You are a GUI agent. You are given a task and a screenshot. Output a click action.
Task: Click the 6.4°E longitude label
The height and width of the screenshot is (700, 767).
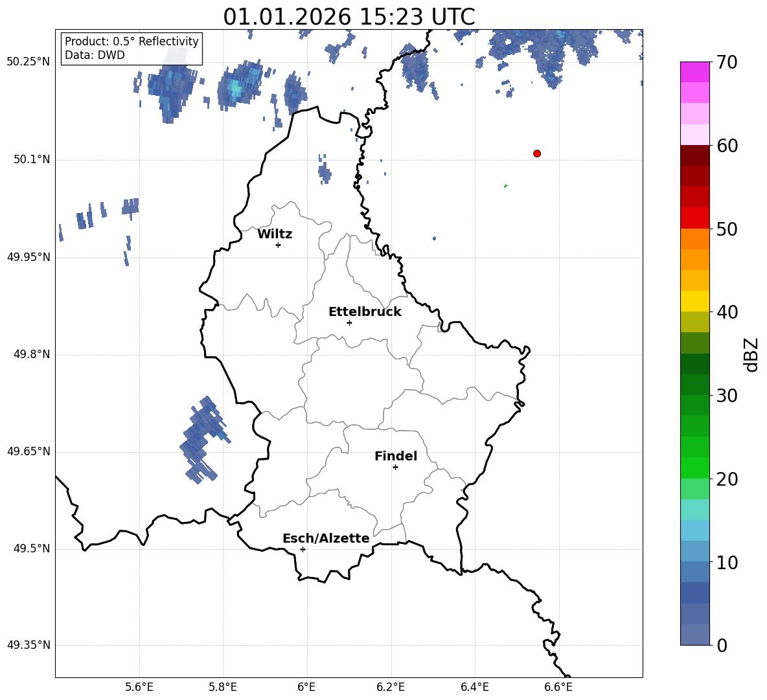474,687
